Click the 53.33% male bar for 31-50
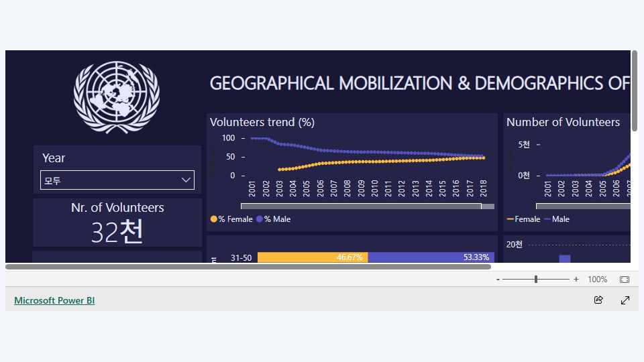Image resolution: width=644 pixels, height=362 pixels. [x=431, y=257]
